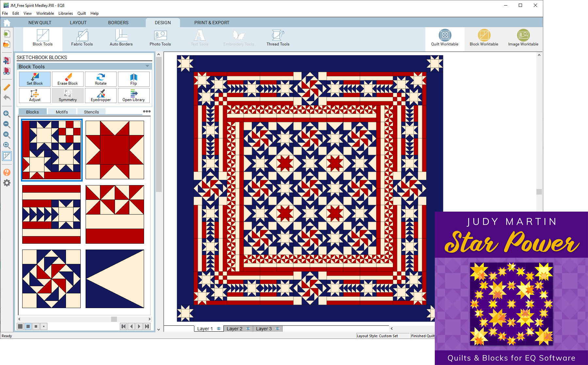
Task: Select the highlighted star checkerboard block
Action: [51, 150]
